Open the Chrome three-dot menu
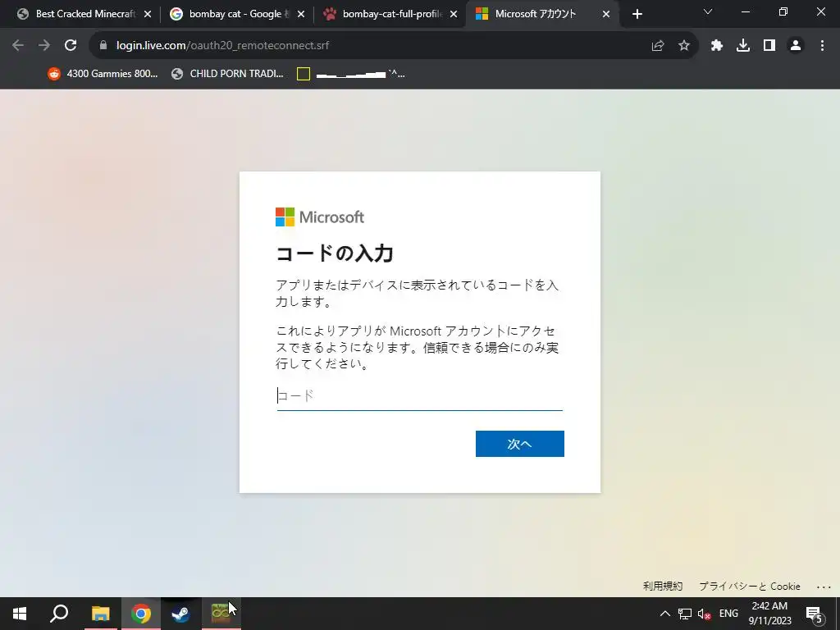Image resolution: width=840 pixels, height=630 pixels. click(x=822, y=46)
